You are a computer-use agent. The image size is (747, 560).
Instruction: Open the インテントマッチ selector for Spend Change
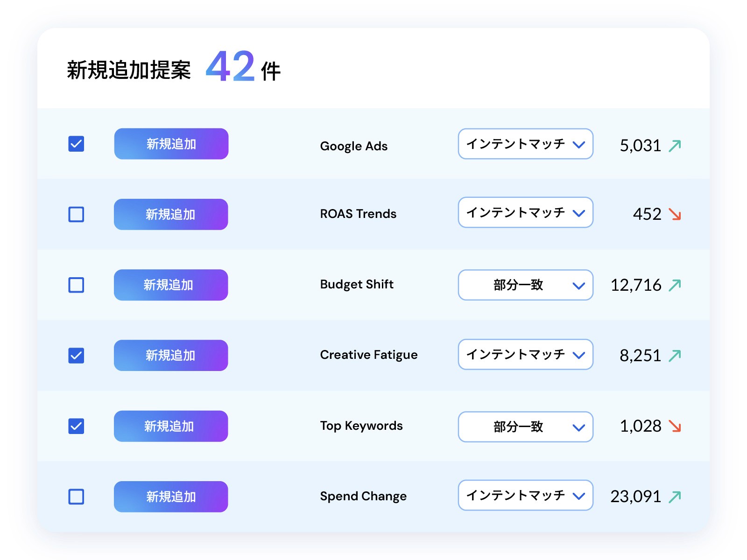click(x=525, y=496)
